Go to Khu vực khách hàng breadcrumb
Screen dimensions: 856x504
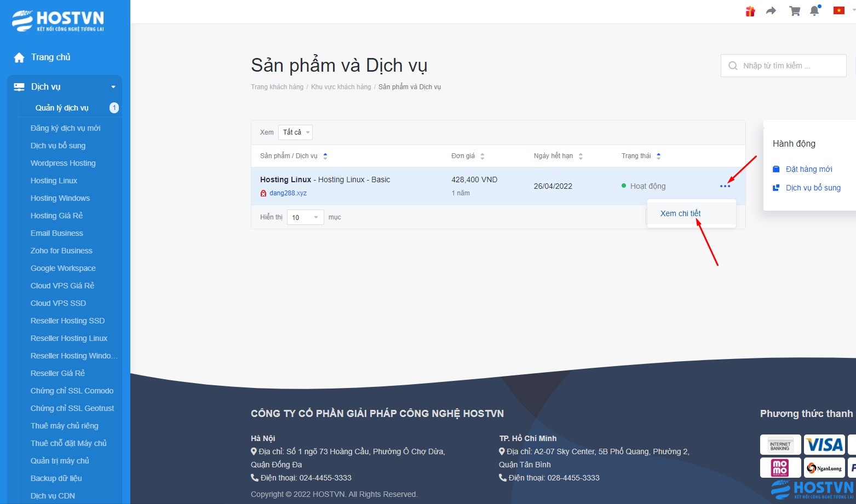pyautogui.click(x=341, y=87)
